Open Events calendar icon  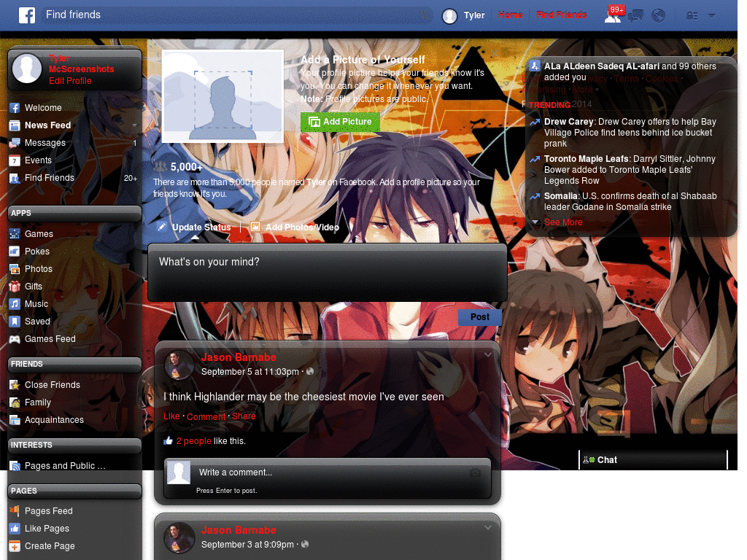tap(15, 160)
